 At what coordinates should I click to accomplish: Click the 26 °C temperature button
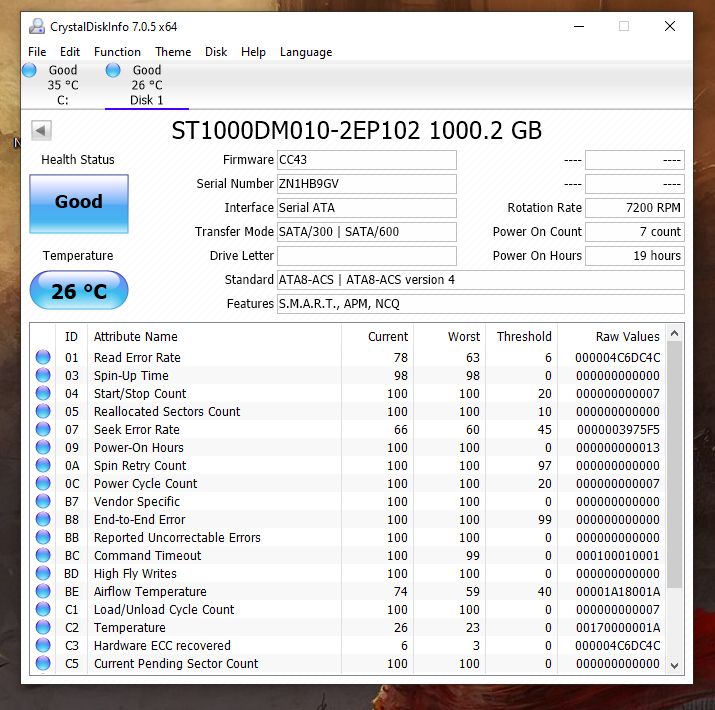point(79,290)
